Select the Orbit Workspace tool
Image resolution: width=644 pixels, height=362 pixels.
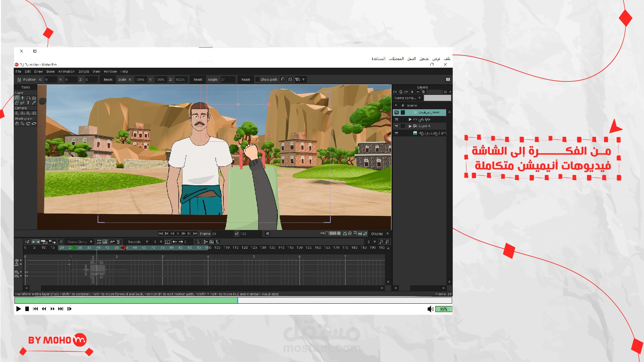(34, 124)
